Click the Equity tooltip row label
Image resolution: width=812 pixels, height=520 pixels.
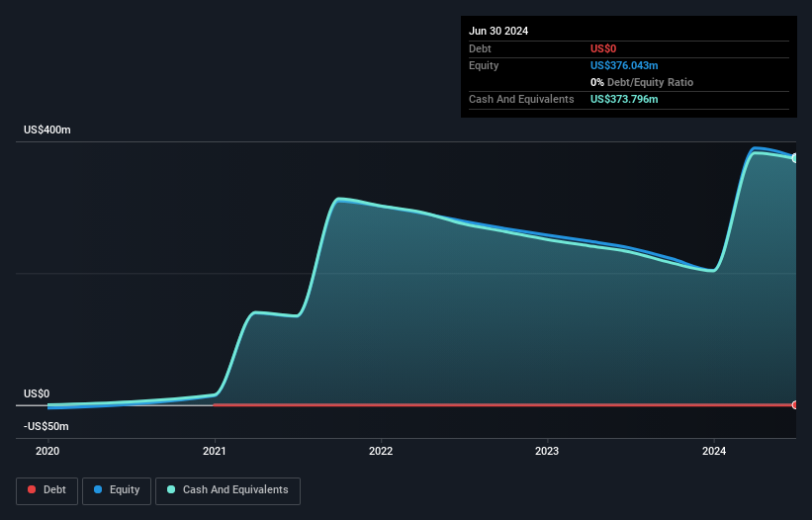484,65
